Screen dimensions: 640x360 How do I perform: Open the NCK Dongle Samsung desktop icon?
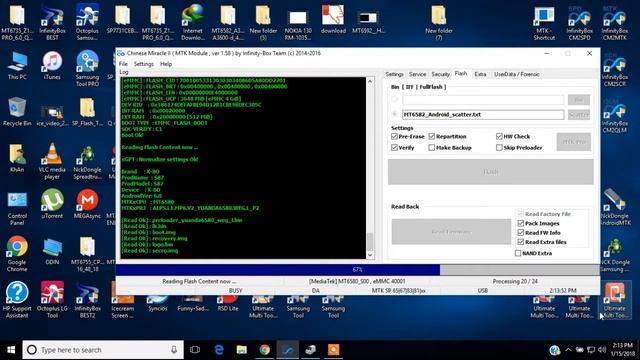pyautogui.click(x=615, y=256)
